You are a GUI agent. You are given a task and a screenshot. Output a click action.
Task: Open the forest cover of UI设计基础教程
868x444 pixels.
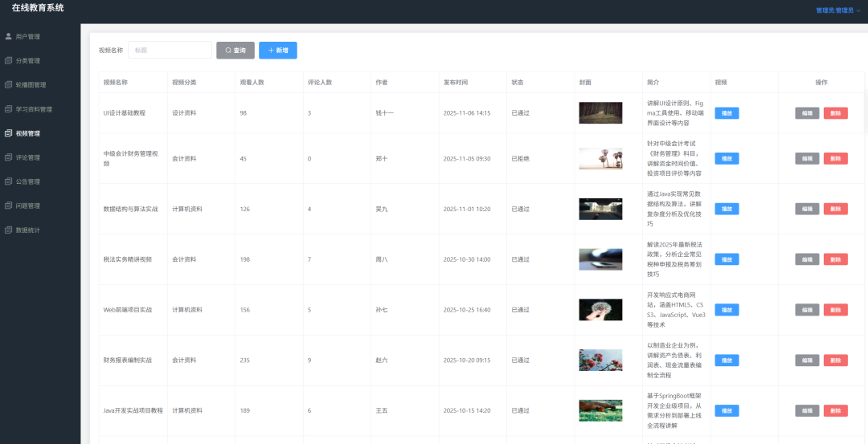(x=600, y=112)
